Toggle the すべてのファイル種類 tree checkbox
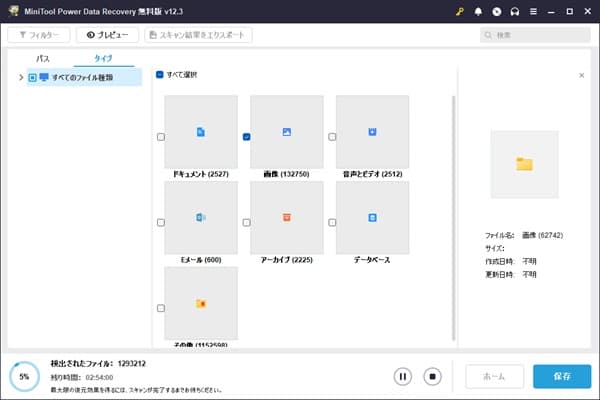The width and height of the screenshot is (600, 400). (33, 78)
